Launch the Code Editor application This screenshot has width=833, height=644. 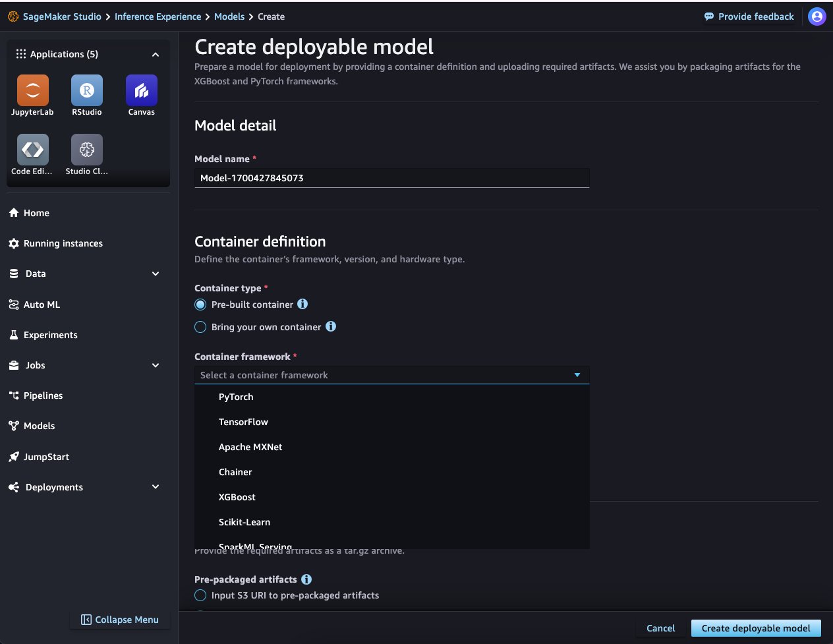[33, 150]
